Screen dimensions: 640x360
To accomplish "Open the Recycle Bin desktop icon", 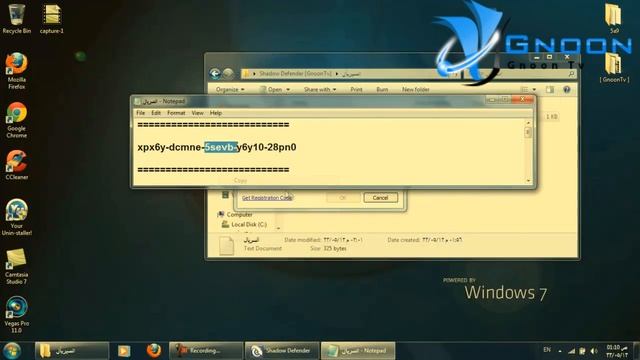I will (16, 18).
